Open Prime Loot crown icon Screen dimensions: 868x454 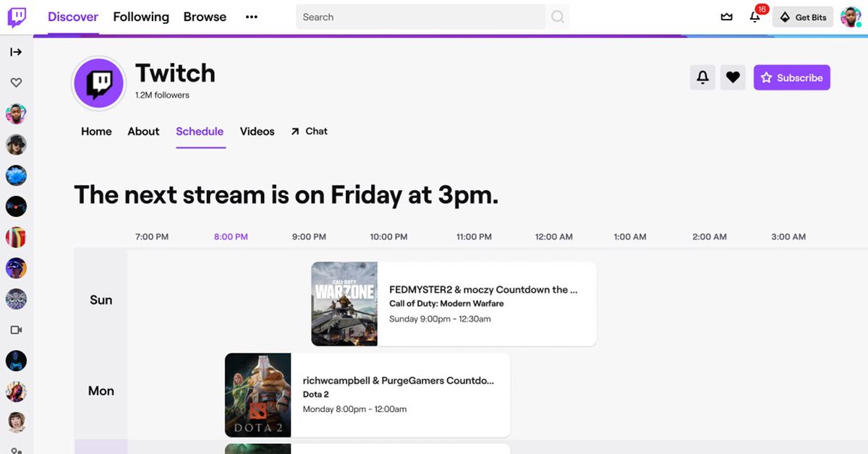727,17
